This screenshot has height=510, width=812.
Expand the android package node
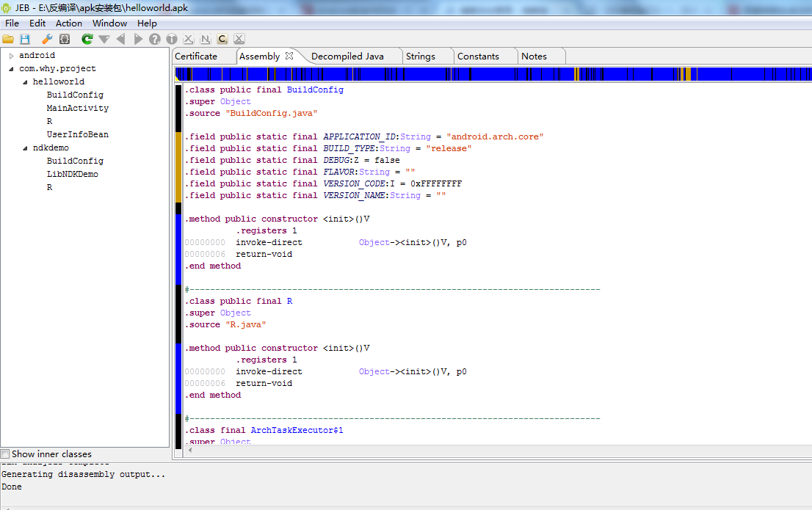(12, 55)
